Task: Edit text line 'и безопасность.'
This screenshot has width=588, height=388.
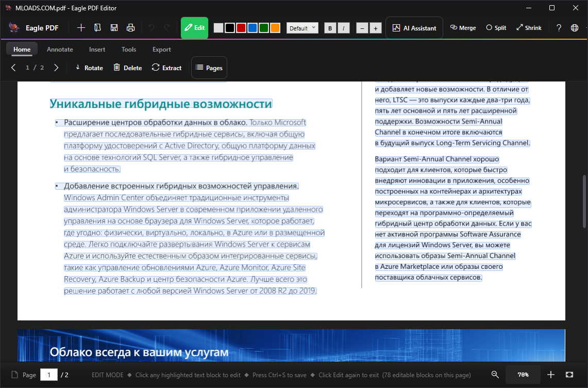Action: [x=92, y=169]
